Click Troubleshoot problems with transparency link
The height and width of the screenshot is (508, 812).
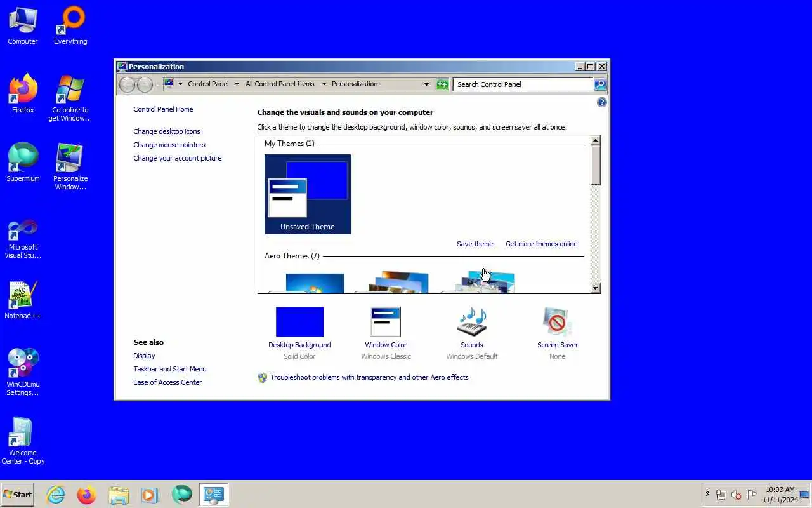369,377
